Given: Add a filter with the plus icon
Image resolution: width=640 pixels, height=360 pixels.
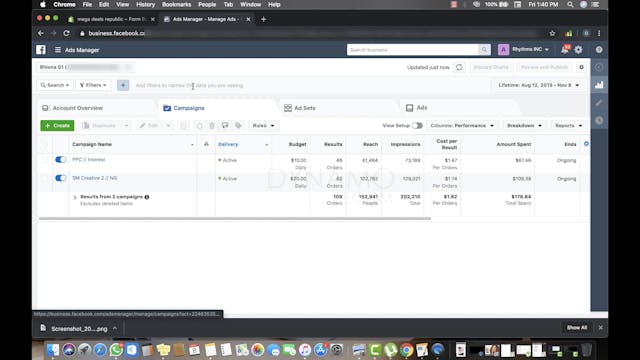Looking at the screenshot, I should (123, 85).
